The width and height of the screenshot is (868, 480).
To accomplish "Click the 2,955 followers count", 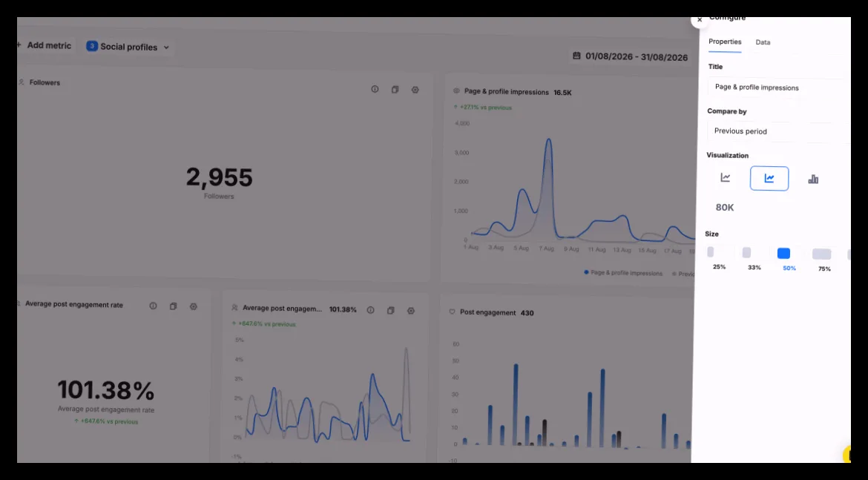I will pyautogui.click(x=219, y=177).
